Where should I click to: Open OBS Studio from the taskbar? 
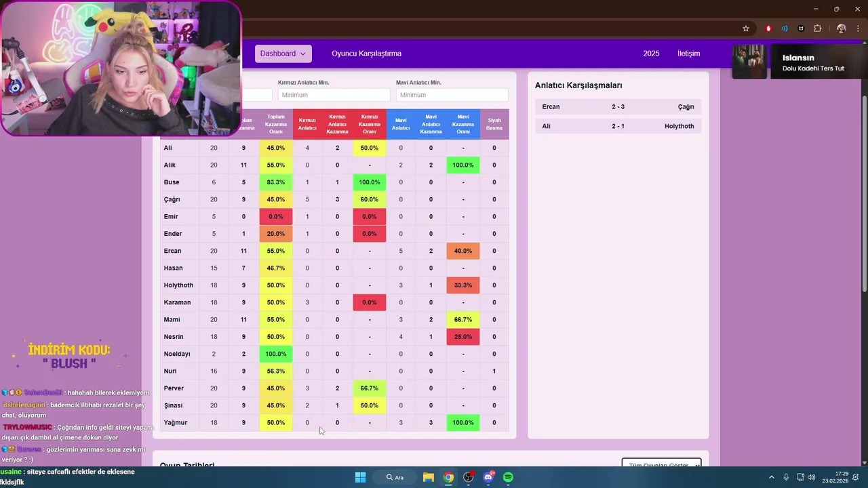click(x=468, y=477)
